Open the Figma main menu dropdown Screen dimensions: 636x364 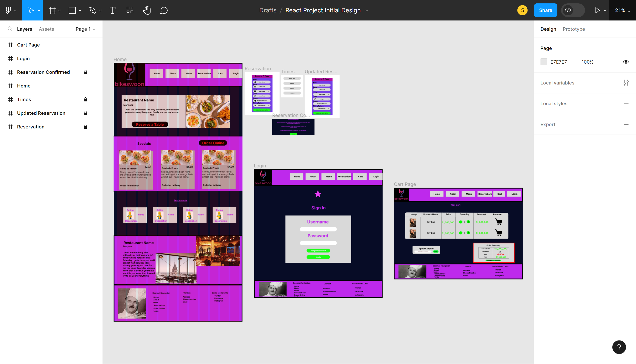click(11, 10)
